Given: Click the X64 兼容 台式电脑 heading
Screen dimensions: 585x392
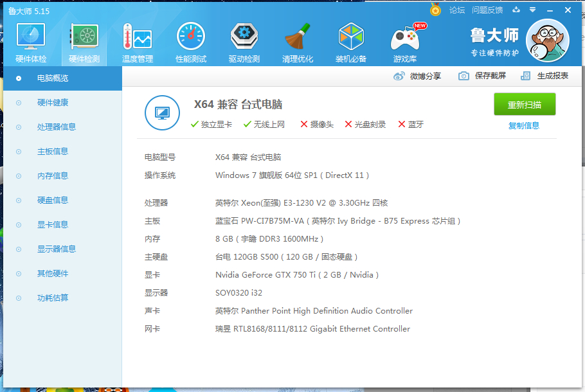Looking at the screenshot, I should pyautogui.click(x=238, y=105).
